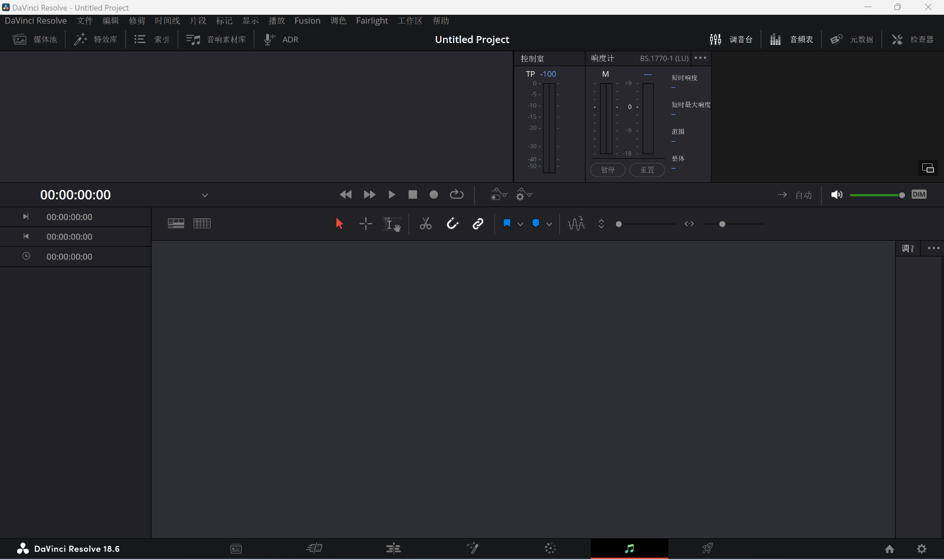Expand the flag color dropdown
The width and height of the screenshot is (944, 560).
pos(520,224)
